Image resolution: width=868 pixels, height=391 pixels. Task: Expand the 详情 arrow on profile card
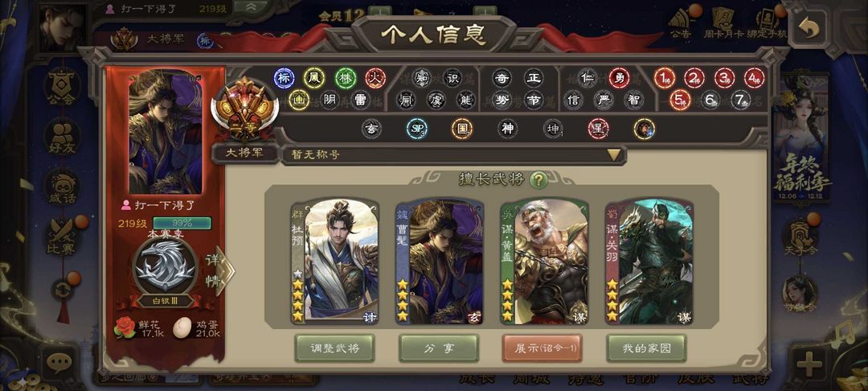pyautogui.click(x=220, y=271)
